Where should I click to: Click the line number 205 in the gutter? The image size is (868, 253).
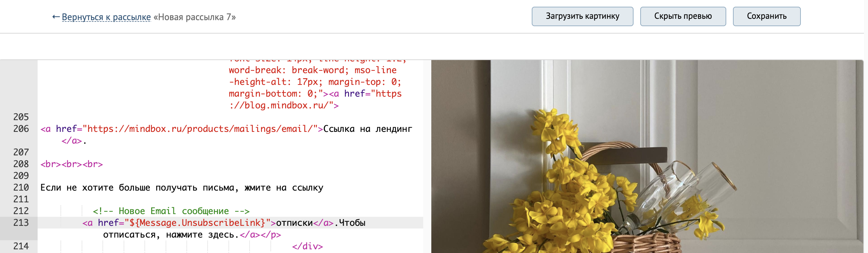pyautogui.click(x=21, y=117)
